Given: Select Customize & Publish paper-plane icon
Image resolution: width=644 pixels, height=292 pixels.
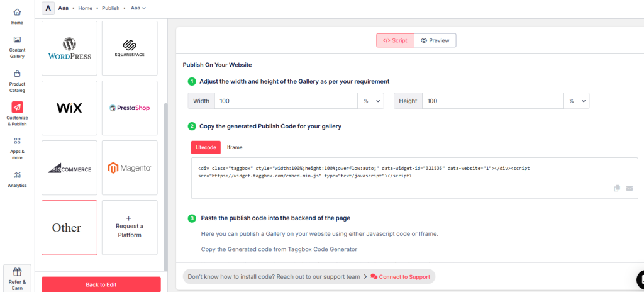Looking at the screenshot, I should (17, 108).
